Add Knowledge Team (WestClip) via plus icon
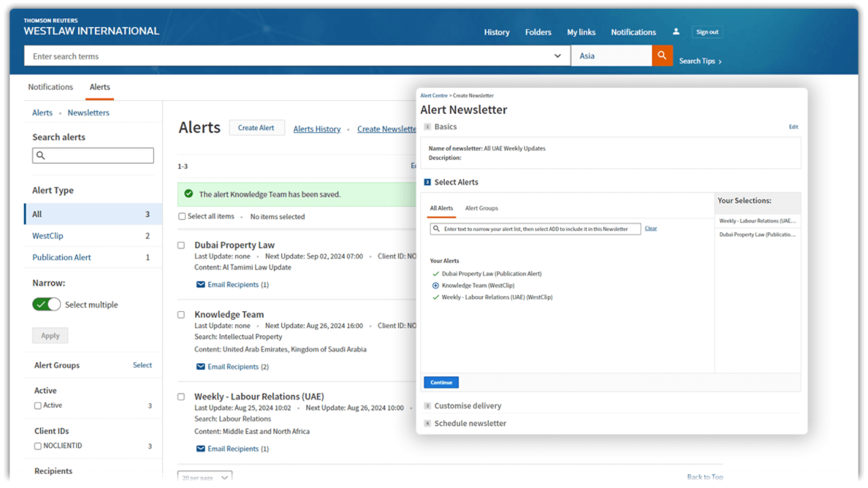 tap(436, 285)
